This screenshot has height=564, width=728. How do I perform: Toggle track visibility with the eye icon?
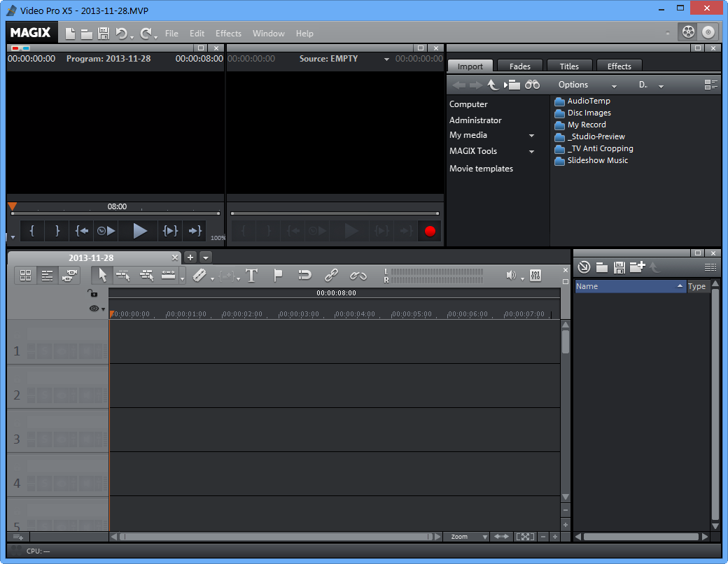point(93,308)
